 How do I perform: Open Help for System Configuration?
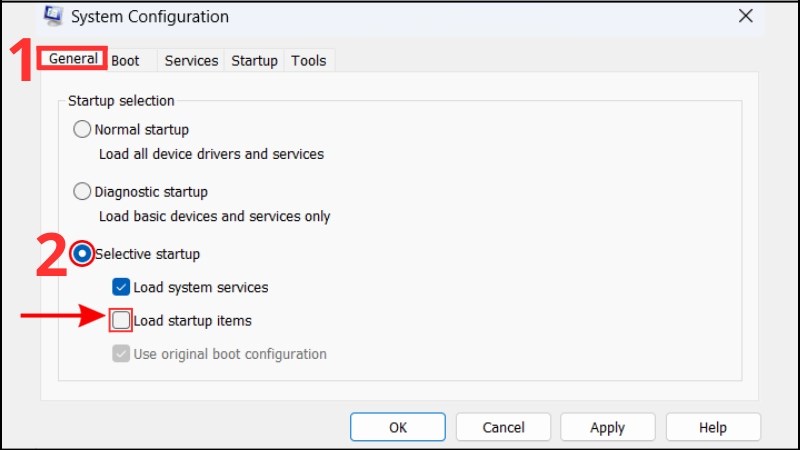pyautogui.click(x=713, y=427)
